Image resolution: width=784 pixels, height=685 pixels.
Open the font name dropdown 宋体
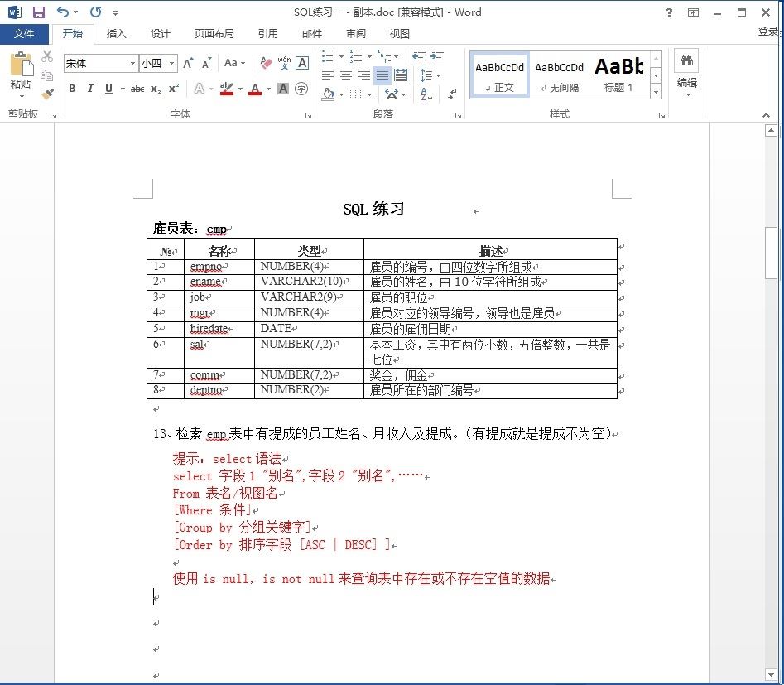pos(132,63)
